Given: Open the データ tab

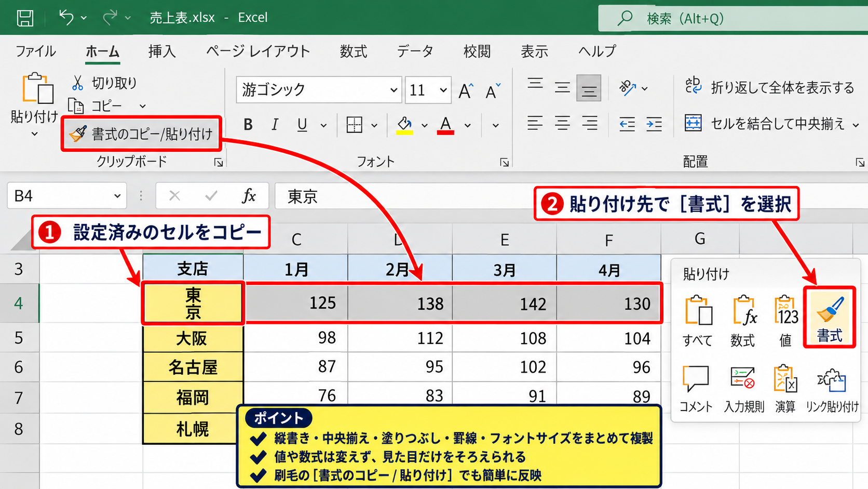Looking at the screenshot, I should pyautogui.click(x=415, y=51).
